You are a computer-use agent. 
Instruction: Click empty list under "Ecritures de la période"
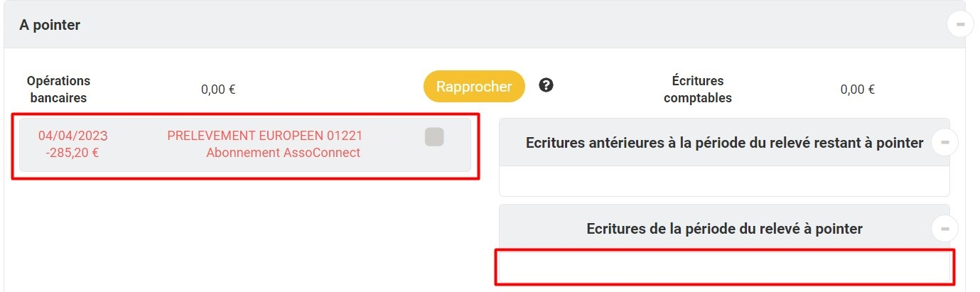(724, 267)
